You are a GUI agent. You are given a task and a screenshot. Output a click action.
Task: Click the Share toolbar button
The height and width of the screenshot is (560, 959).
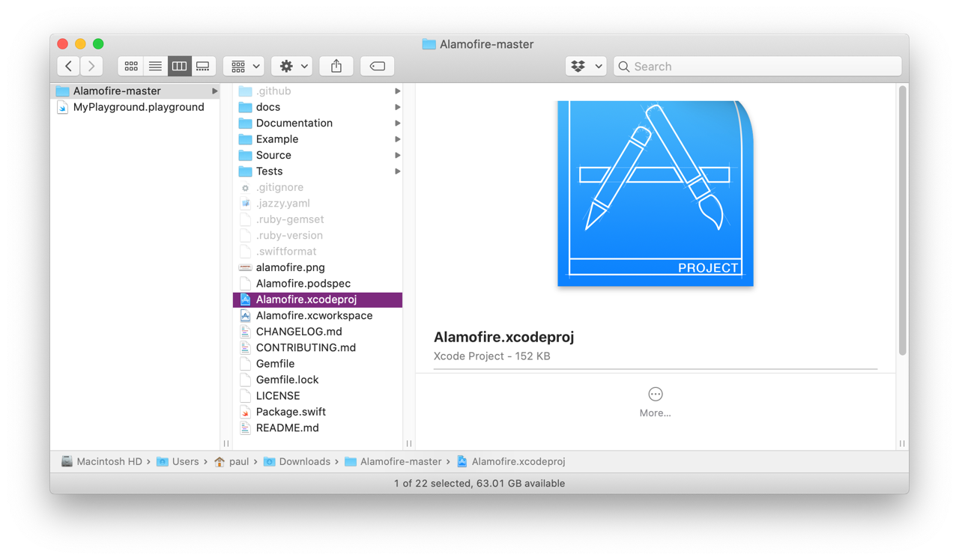click(x=336, y=66)
